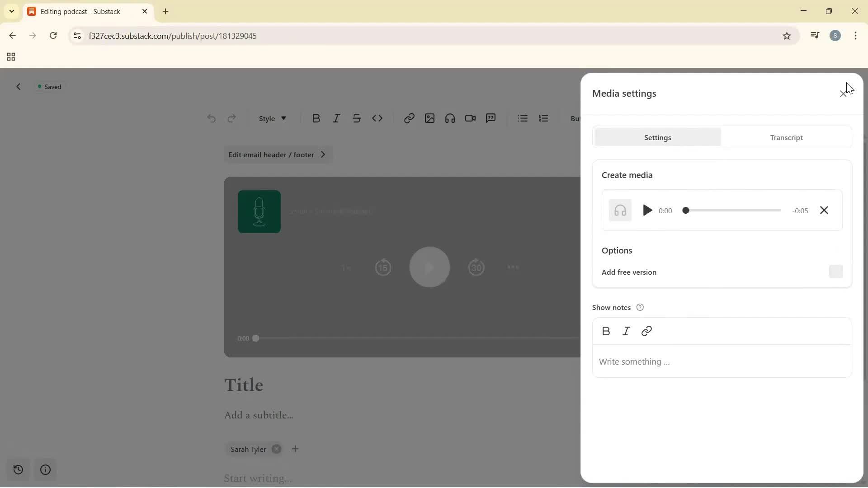Open the version history clock icon
The width and height of the screenshot is (868, 488).
(x=18, y=470)
